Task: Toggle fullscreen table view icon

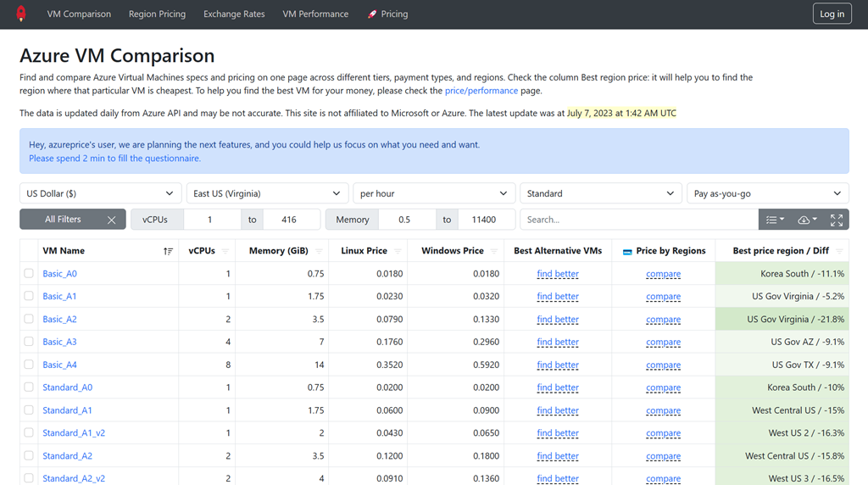Action: click(837, 220)
